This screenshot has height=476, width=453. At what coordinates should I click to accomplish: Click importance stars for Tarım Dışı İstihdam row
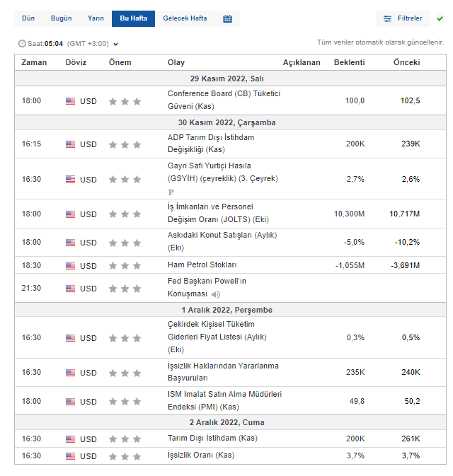(x=125, y=439)
